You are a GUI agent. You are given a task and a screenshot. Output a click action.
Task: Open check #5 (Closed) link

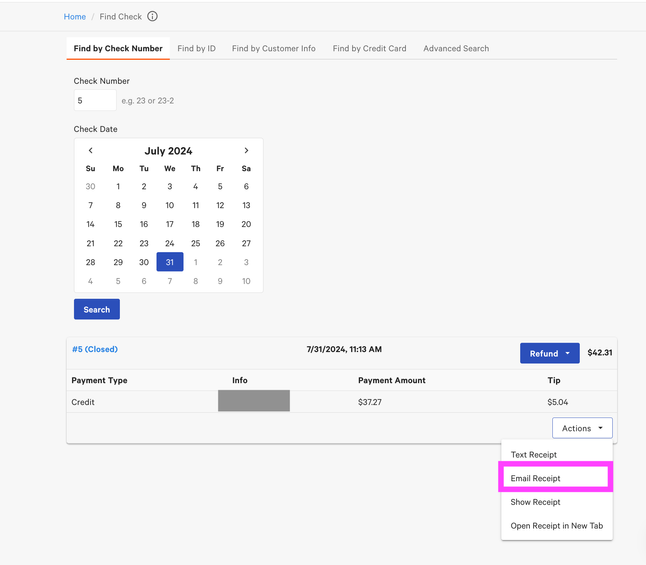95,349
